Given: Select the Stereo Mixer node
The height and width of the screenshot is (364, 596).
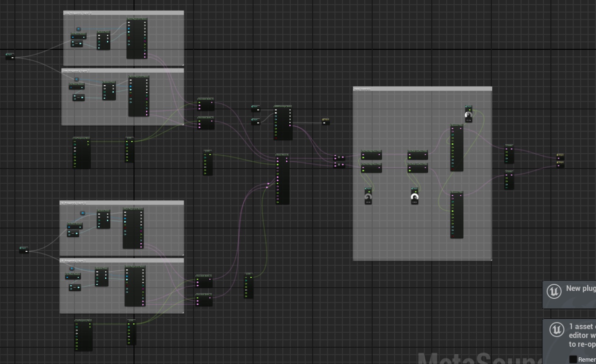Looking at the screenshot, I should tap(282, 179).
